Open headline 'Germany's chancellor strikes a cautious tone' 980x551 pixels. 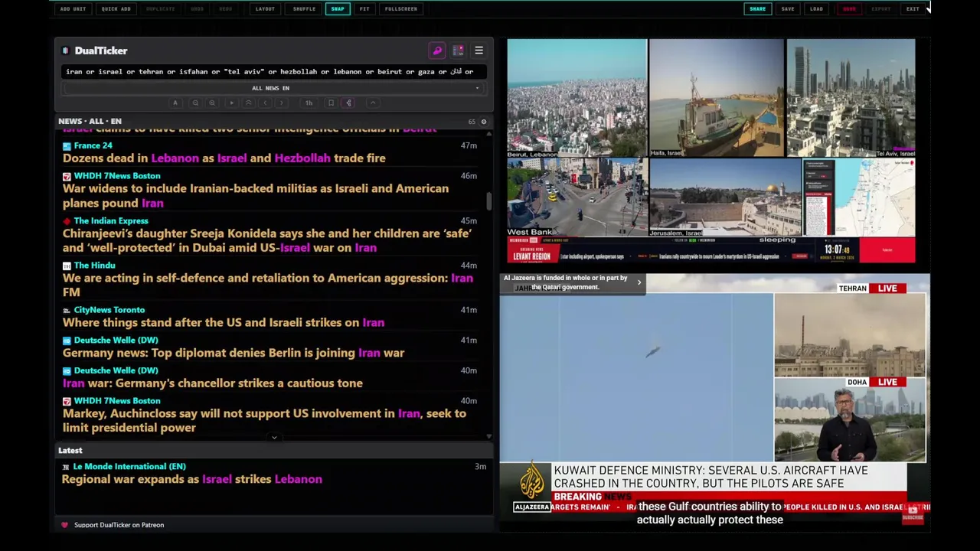(213, 383)
